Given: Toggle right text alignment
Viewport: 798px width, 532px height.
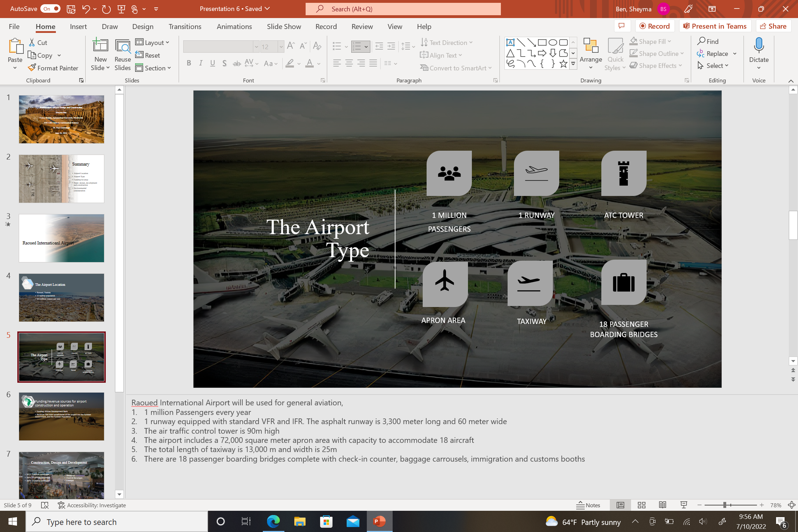Looking at the screenshot, I should tap(361, 63).
